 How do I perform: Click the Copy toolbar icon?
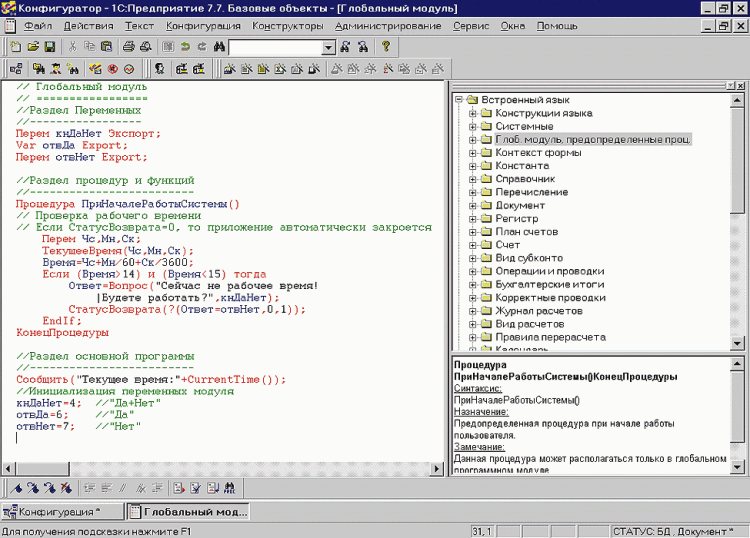click(x=89, y=46)
